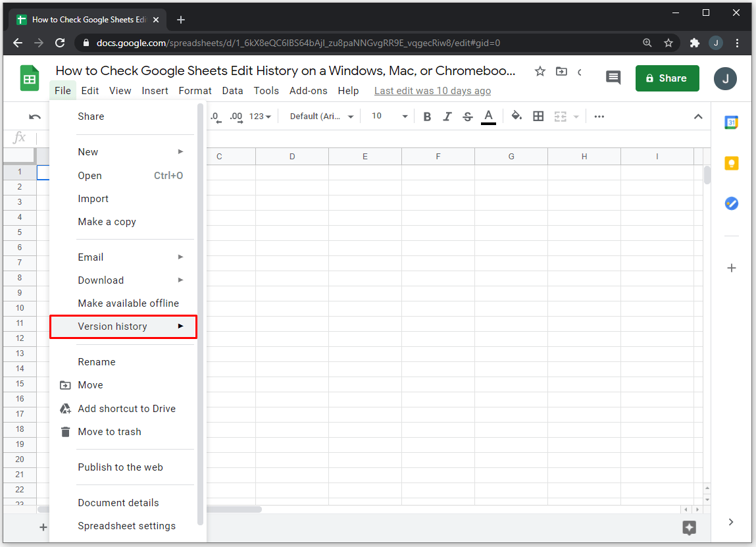Open the cell borders tool
Viewport: 756px width, 547px height.
(x=538, y=117)
